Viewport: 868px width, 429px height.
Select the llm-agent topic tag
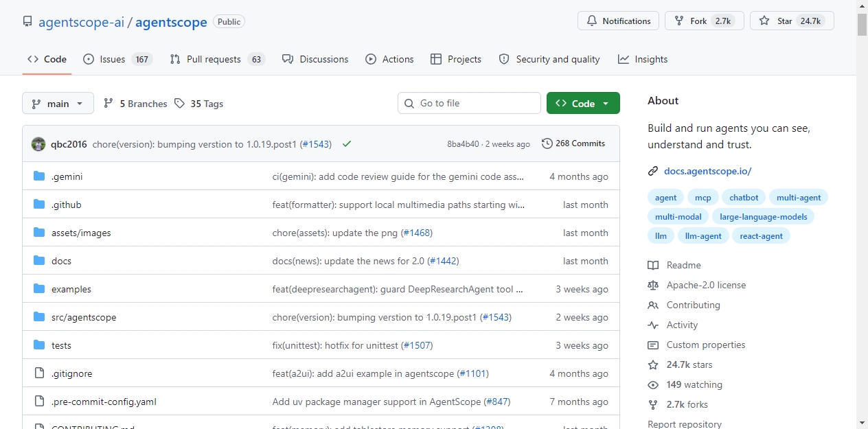(703, 236)
